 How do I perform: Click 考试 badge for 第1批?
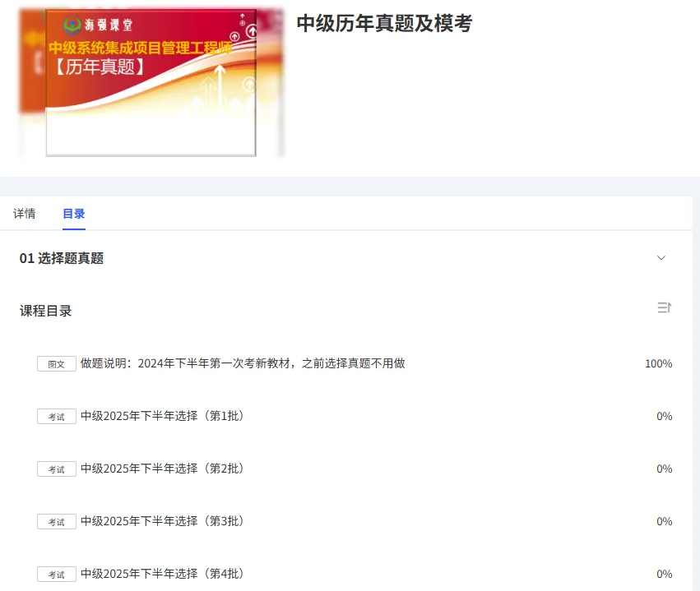56,417
